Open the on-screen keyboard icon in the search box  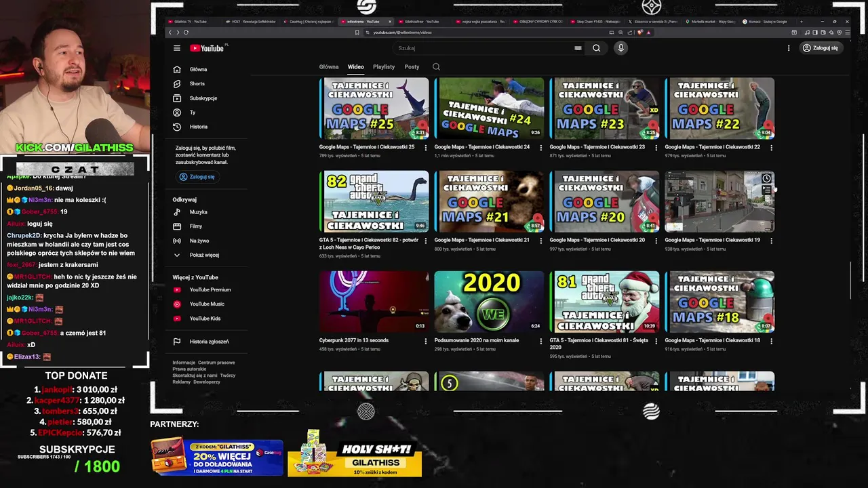pos(578,48)
